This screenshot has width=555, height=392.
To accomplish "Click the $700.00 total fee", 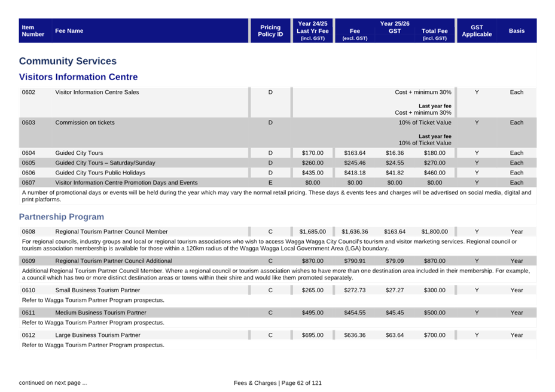I will 435,335.
